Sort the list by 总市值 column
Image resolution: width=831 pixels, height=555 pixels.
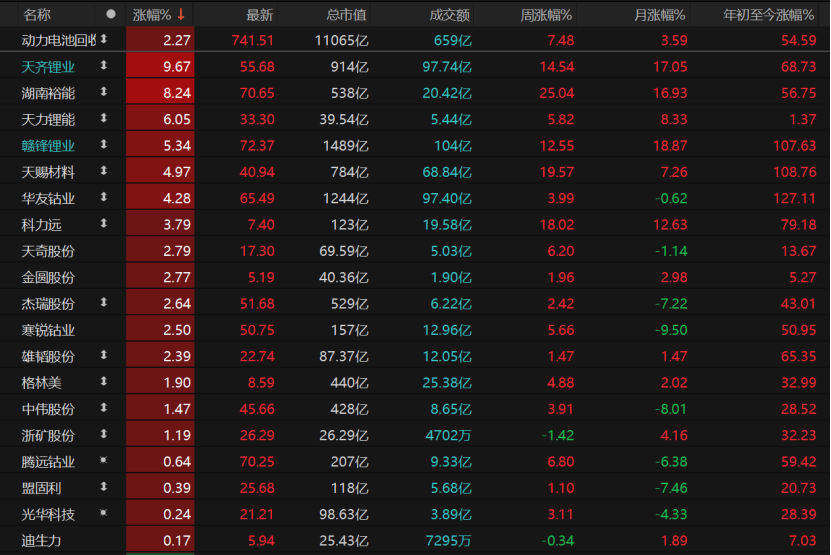pos(346,14)
